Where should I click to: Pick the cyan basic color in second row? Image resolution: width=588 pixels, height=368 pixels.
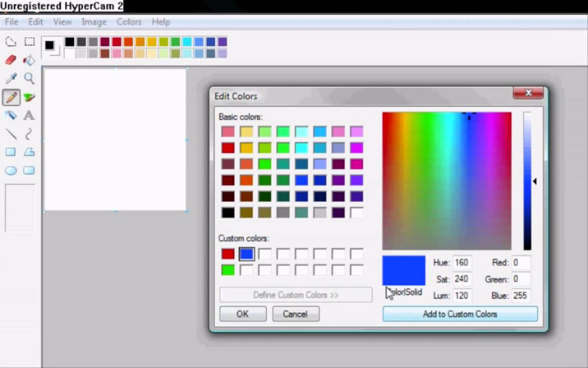click(x=302, y=148)
